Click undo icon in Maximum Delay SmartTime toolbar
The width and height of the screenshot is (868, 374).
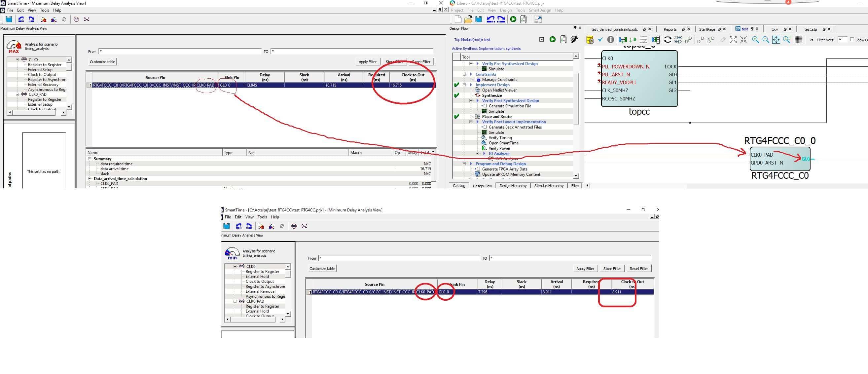coord(21,19)
